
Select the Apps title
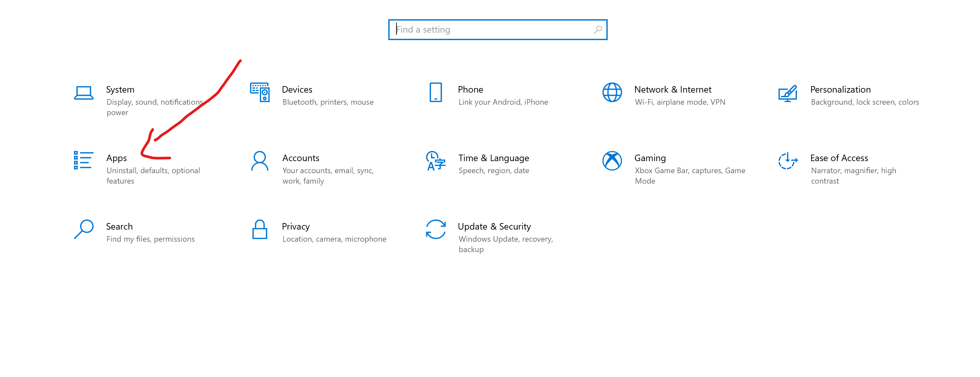point(116,158)
